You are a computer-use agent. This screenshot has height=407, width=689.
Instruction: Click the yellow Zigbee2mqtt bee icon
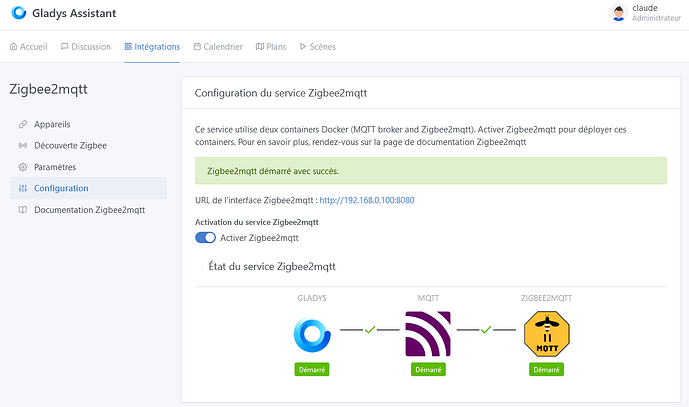point(546,334)
